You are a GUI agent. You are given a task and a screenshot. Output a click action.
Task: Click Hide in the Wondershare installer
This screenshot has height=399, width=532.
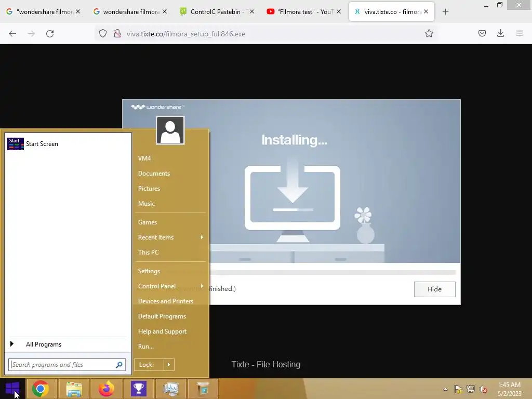(435, 289)
